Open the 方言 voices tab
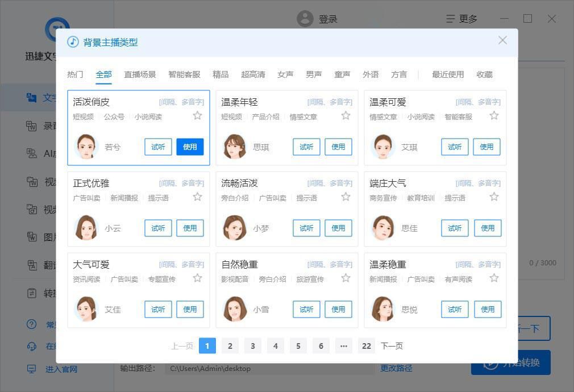This screenshot has width=574, height=392. [x=399, y=74]
